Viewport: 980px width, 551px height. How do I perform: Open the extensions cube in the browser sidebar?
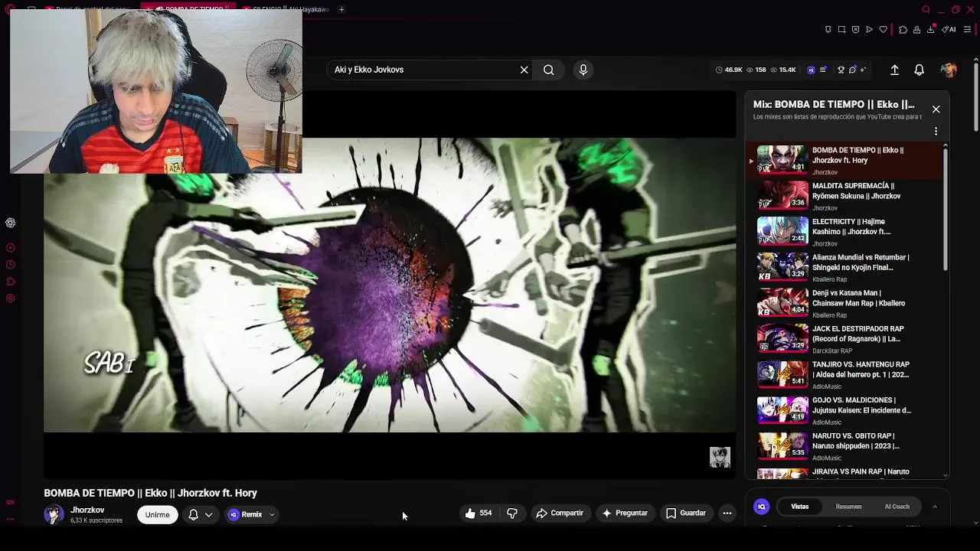[x=10, y=282]
